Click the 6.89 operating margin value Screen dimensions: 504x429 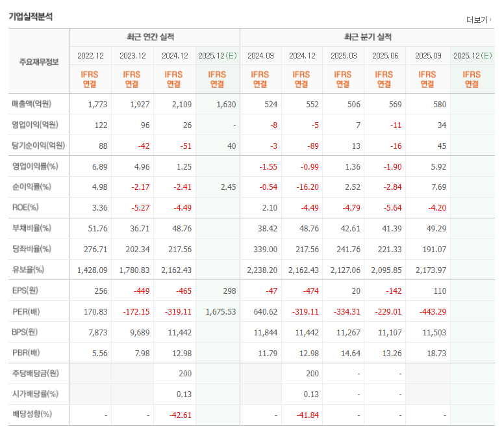coord(99,167)
